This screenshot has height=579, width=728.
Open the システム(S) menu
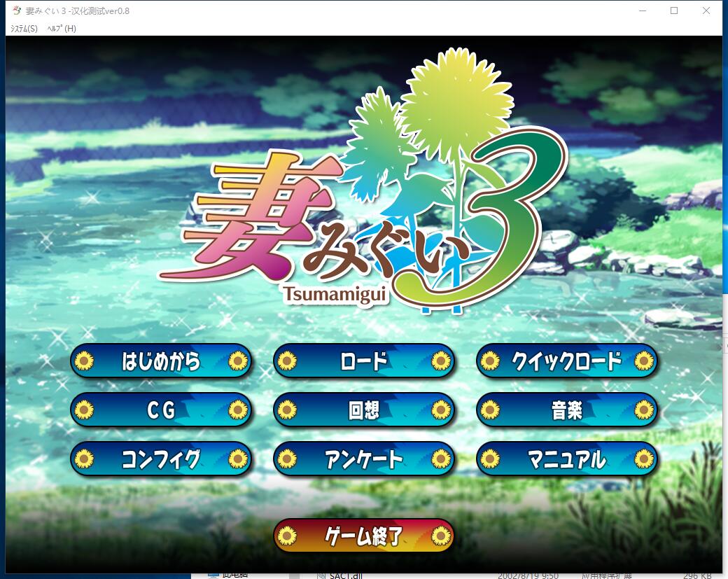23,29
